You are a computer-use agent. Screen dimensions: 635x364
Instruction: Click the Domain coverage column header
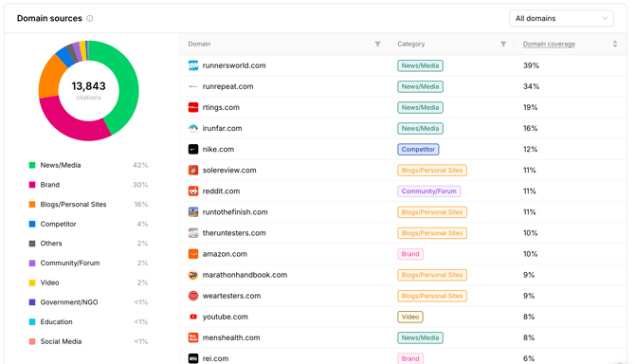tap(549, 44)
